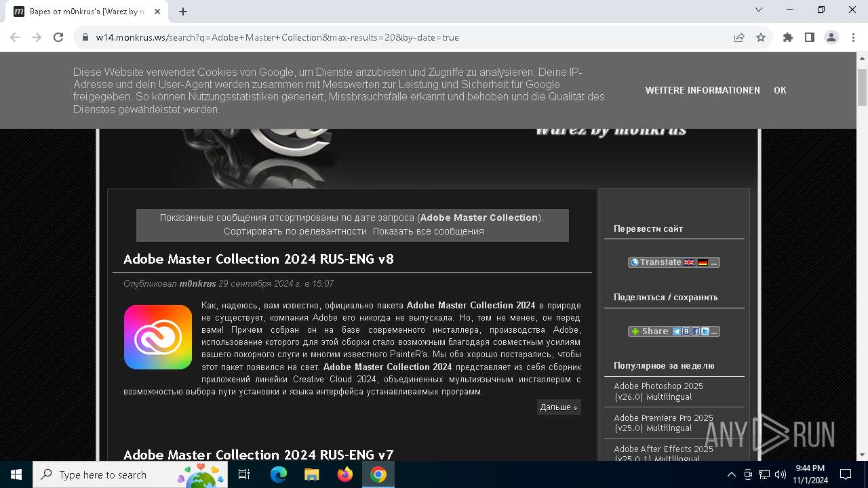Click the Поделиться / сохранить heading
This screenshot has height=488, width=868.
[x=665, y=297]
